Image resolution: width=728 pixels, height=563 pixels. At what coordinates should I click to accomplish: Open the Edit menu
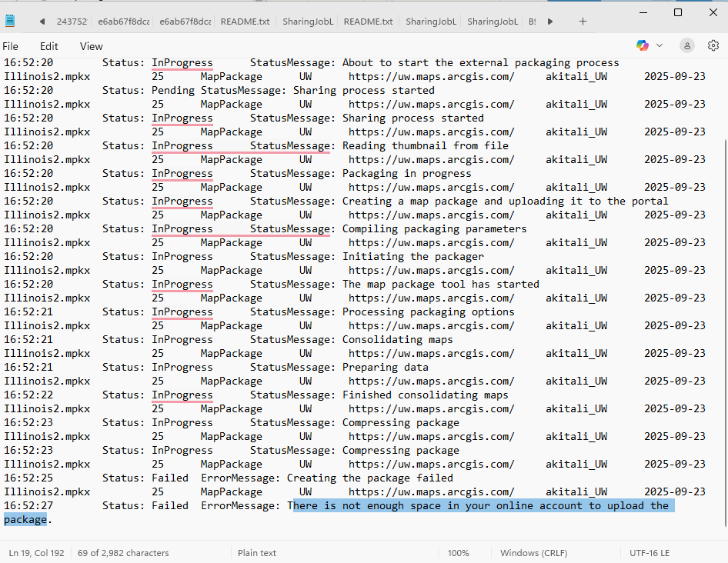(x=48, y=46)
